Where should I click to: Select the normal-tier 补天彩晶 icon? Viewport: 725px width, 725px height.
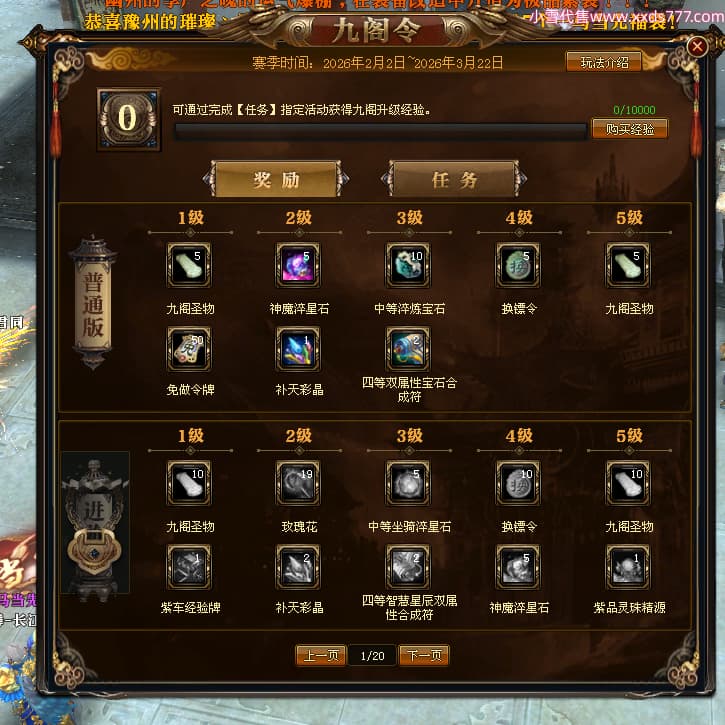click(x=298, y=350)
